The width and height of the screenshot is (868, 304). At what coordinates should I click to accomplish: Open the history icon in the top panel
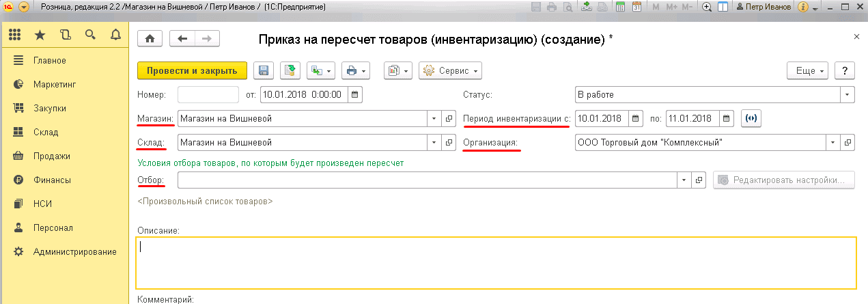(65, 35)
